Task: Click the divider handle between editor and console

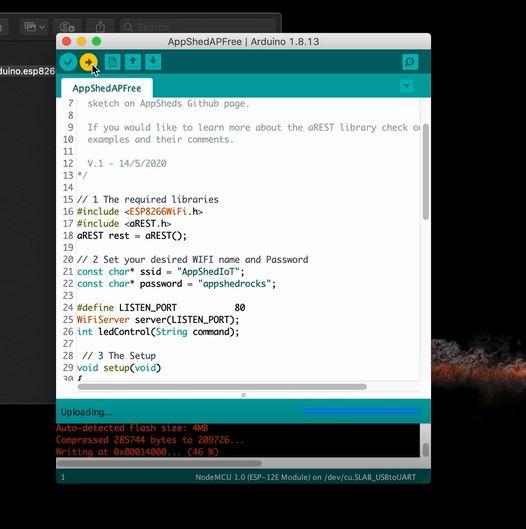Action: tap(243, 395)
